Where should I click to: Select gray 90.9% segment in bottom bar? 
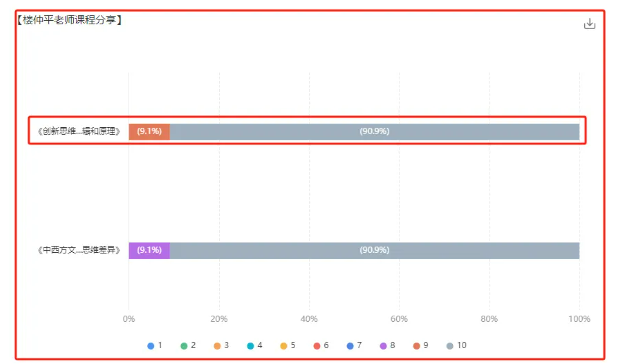375,250
